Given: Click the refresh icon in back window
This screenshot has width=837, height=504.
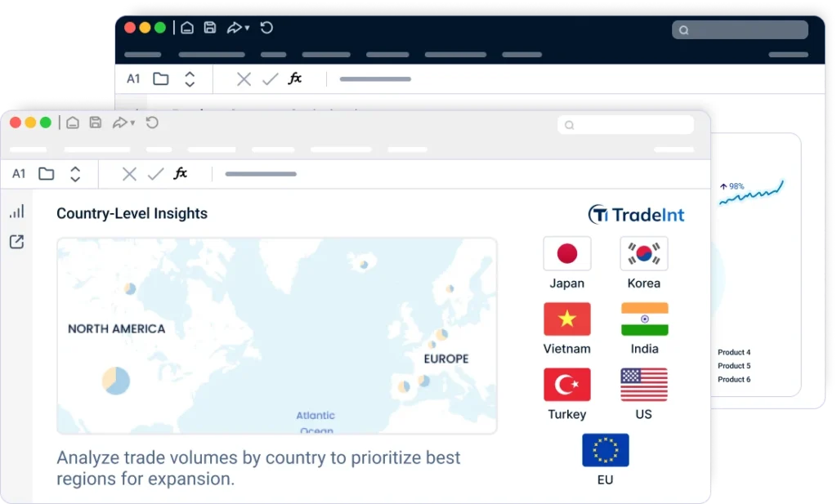Looking at the screenshot, I should click(266, 28).
